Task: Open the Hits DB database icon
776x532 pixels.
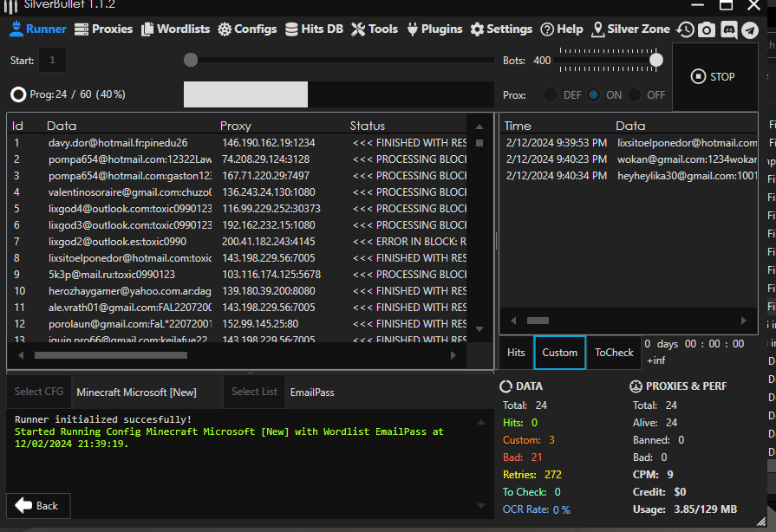Action: click(x=291, y=29)
